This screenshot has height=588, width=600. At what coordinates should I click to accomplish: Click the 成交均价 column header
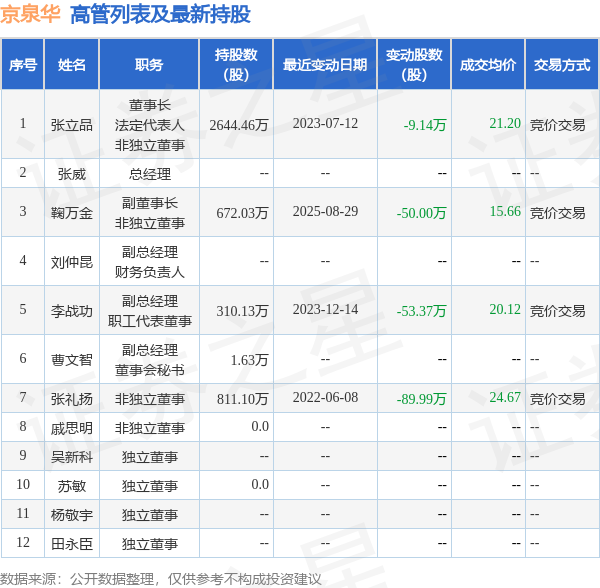pos(488,65)
